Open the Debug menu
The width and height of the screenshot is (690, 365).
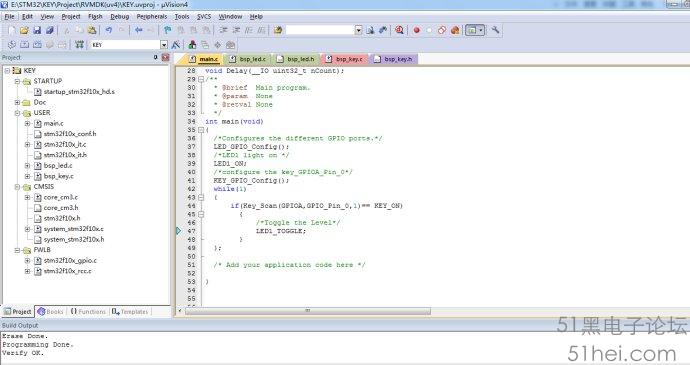coord(120,17)
